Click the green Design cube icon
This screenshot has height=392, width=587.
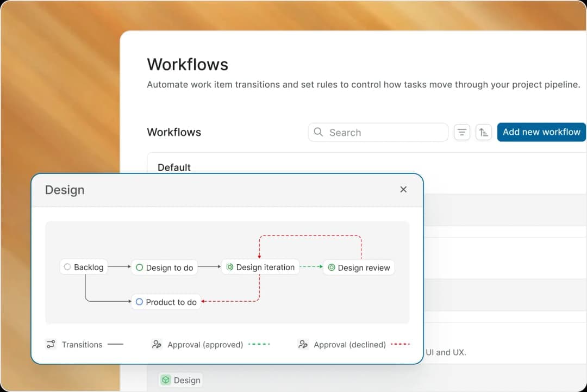point(165,380)
